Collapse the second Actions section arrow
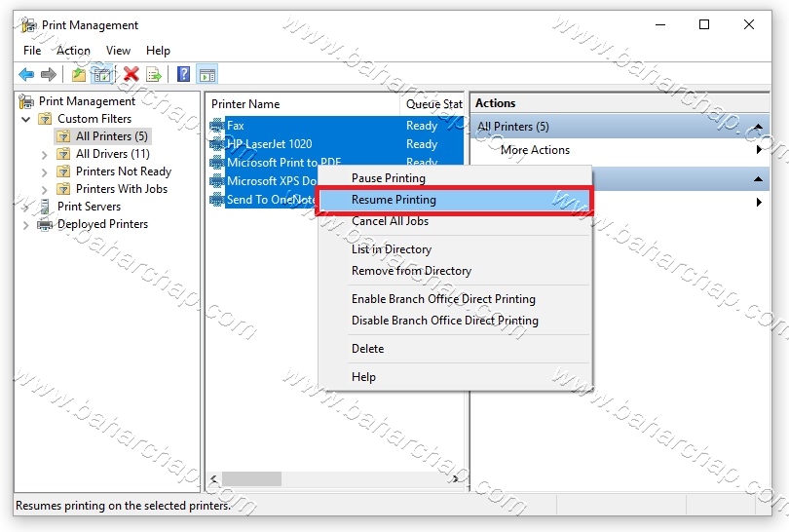Image resolution: width=789 pixels, height=532 pixels. coord(758,179)
